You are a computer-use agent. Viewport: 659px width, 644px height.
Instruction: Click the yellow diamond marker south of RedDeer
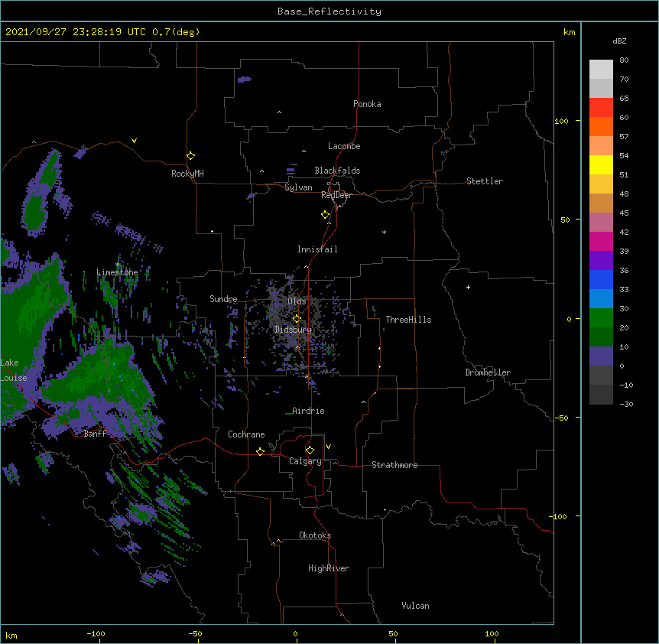coord(326,215)
